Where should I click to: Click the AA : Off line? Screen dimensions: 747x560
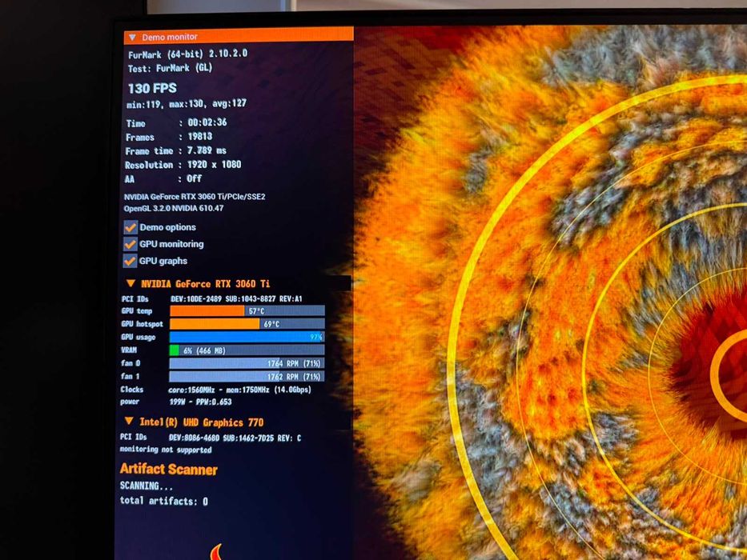pos(163,178)
